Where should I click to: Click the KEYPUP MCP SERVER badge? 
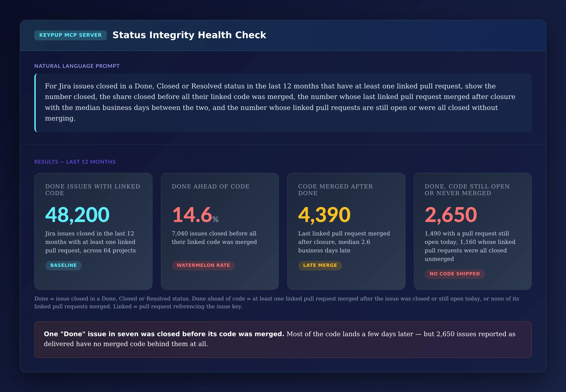[x=70, y=35]
